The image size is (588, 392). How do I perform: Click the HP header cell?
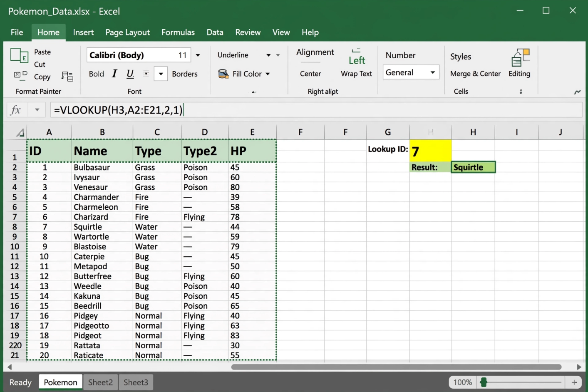click(252, 151)
